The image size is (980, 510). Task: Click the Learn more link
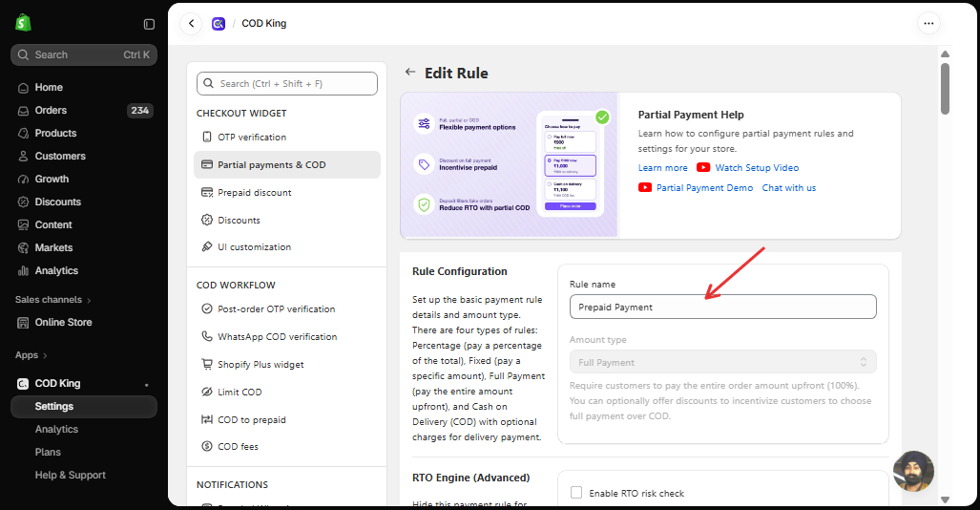pyautogui.click(x=662, y=168)
